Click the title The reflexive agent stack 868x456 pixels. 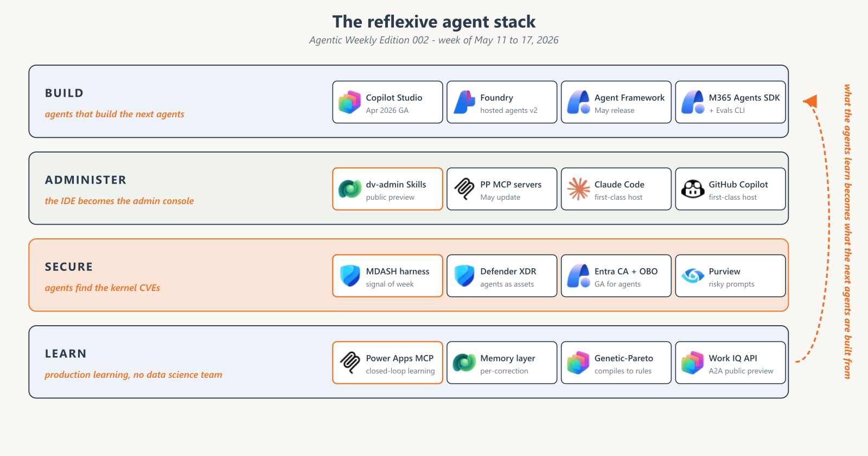pyautogui.click(x=434, y=22)
